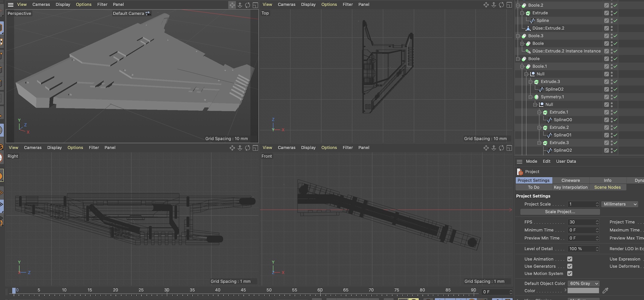Click frame 45 on the timeline ruler
This screenshot has width=644, height=300.
coord(243,290)
